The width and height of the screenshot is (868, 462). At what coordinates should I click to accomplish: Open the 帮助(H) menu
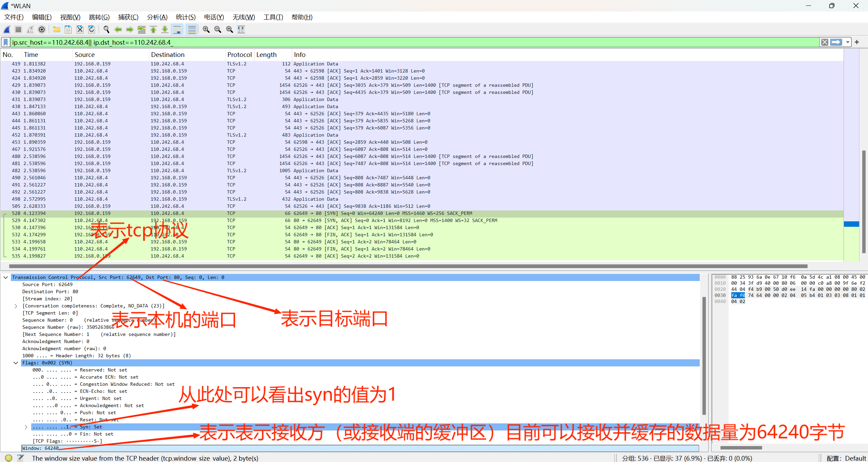pos(302,17)
